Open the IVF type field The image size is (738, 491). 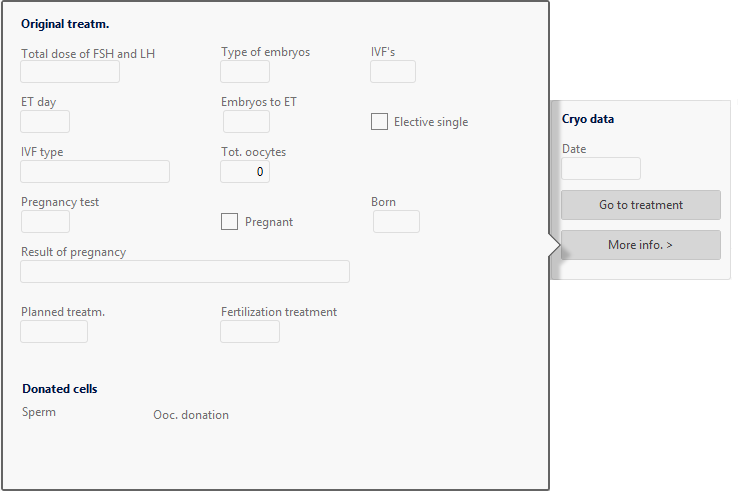point(95,171)
